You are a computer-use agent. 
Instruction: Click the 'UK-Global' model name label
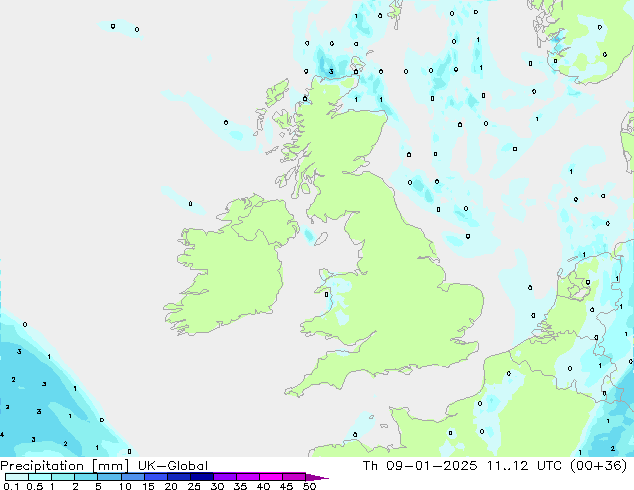(173, 466)
